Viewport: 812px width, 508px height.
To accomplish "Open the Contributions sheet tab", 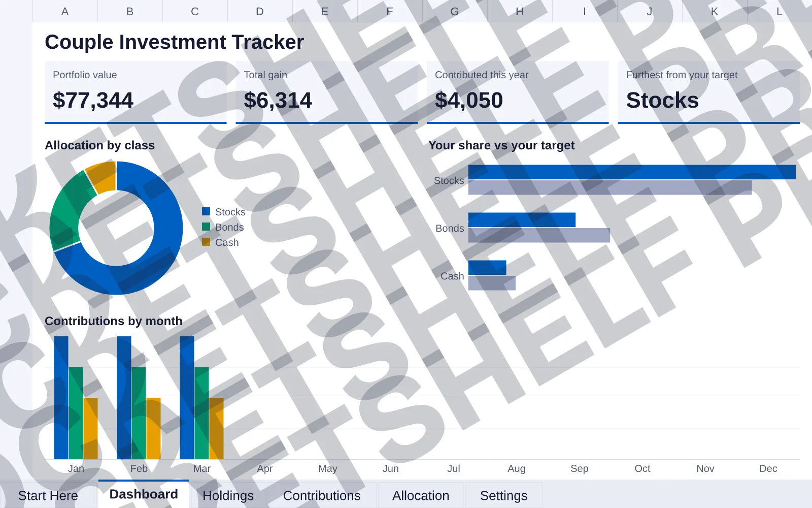I will click(322, 495).
